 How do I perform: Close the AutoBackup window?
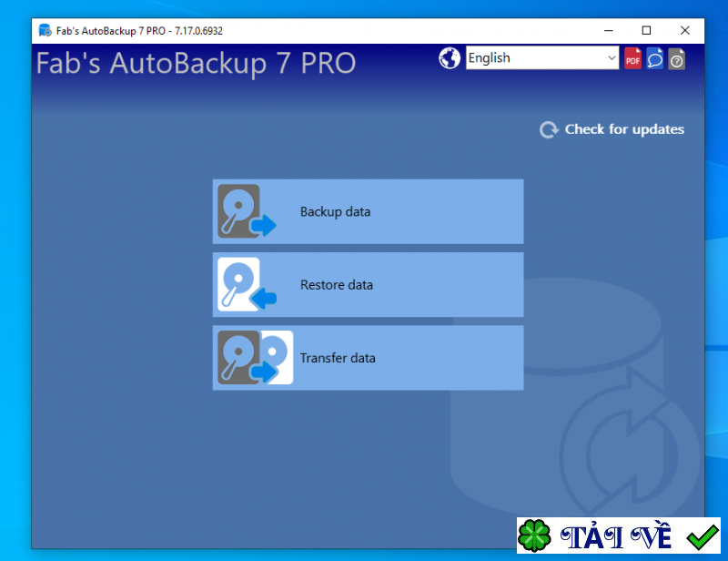click(x=684, y=31)
